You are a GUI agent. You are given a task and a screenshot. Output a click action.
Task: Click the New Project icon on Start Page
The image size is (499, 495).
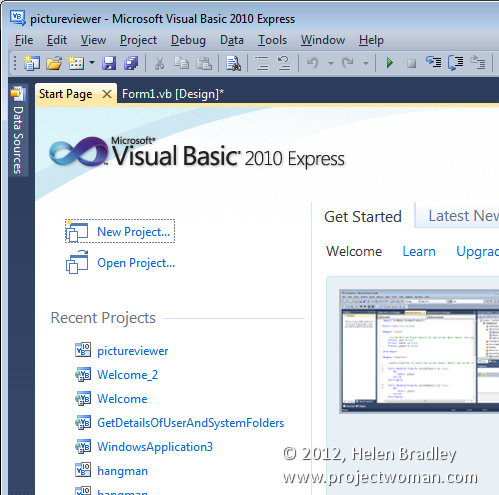point(77,231)
